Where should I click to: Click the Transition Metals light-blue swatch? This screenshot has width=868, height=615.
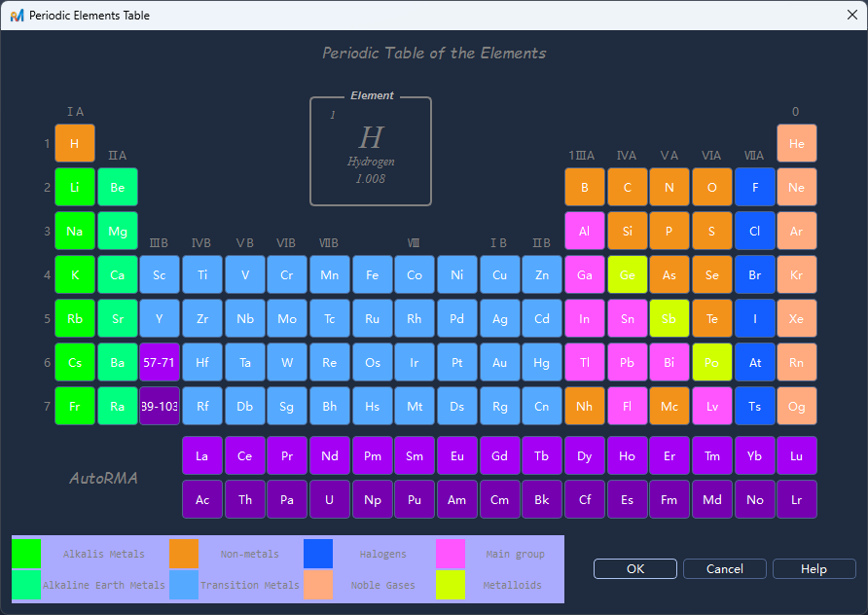tap(184, 585)
